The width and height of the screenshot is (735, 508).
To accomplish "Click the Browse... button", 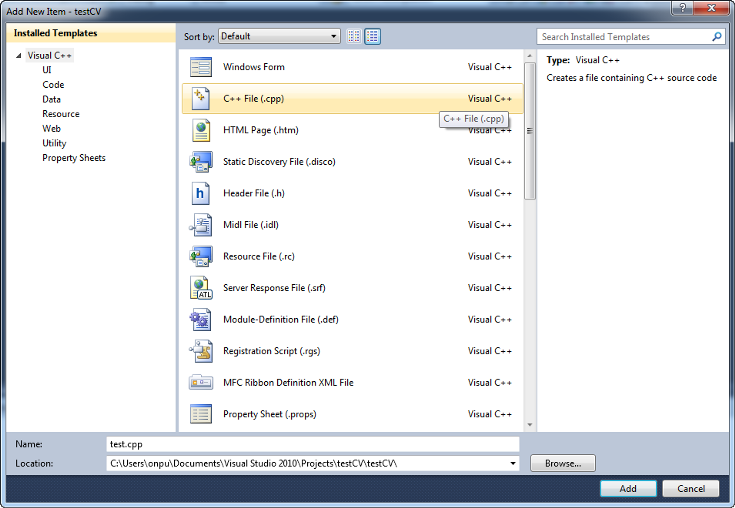I will (563, 463).
